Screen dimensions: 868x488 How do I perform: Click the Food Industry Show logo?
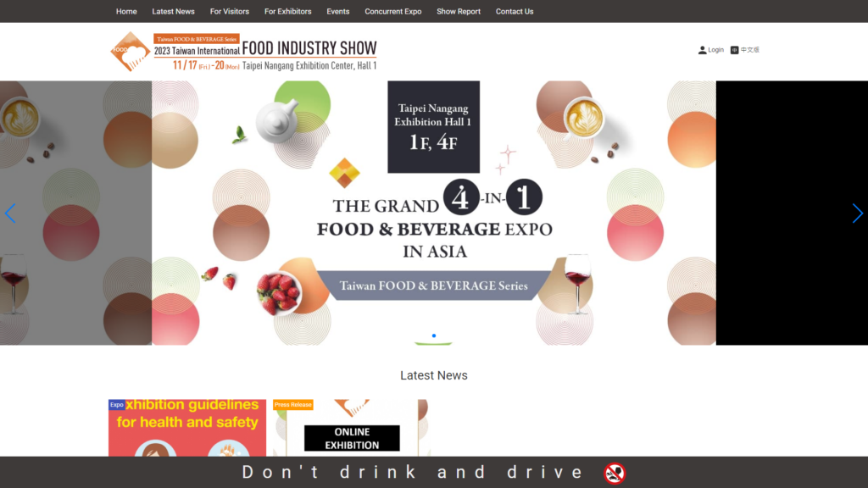[x=131, y=52]
